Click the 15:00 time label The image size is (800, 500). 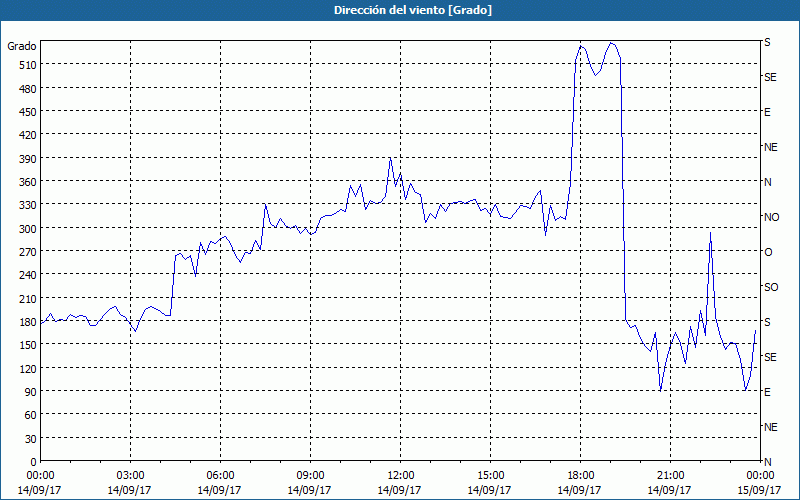489,476
